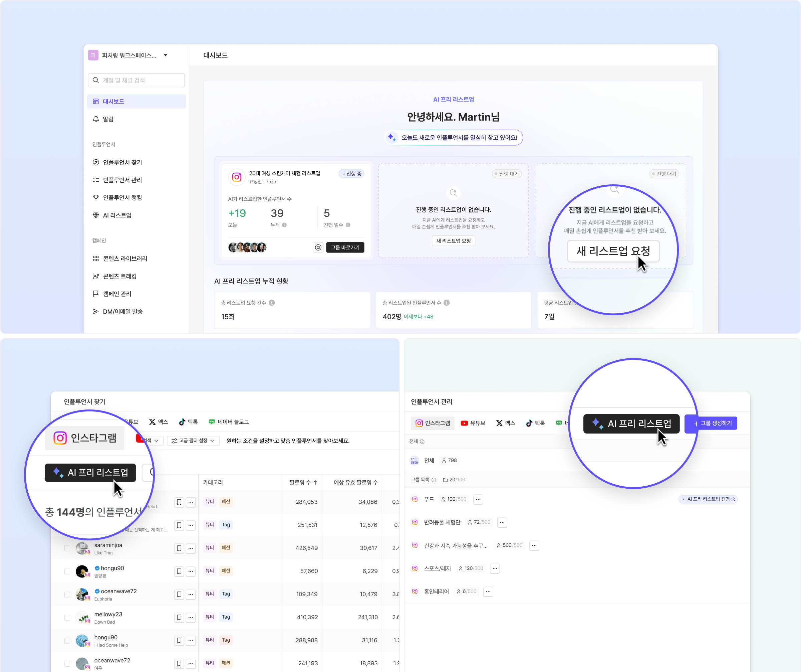Click the bell icon next to 알림

click(x=96, y=119)
